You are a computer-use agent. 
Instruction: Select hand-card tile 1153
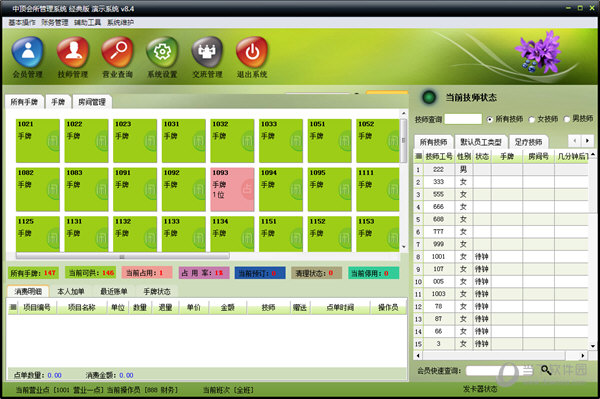click(378, 234)
